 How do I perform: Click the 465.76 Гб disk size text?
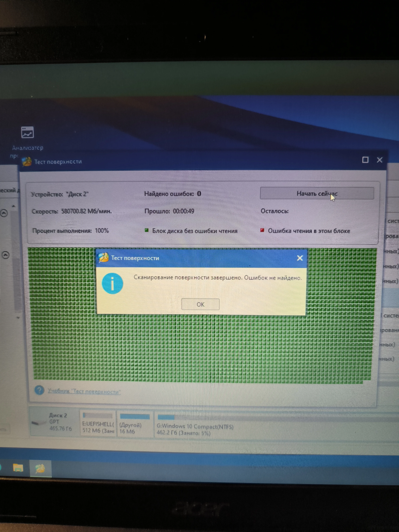coord(61,428)
